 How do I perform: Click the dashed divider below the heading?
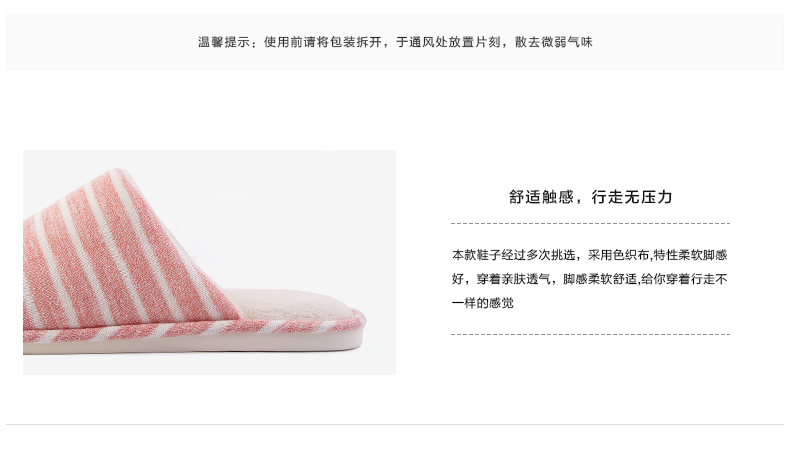(x=590, y=223)
